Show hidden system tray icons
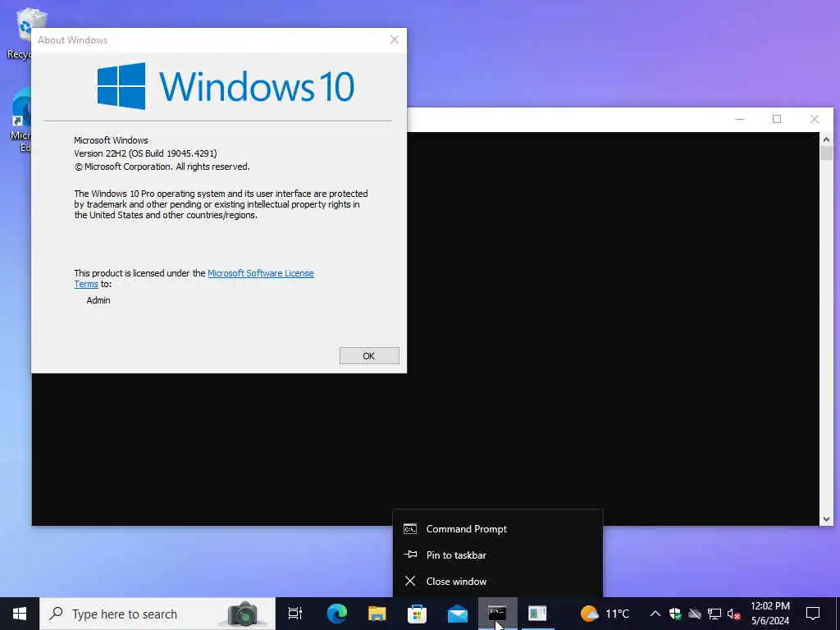This screenshot has height=630, width=840. [x=655, y=614]
